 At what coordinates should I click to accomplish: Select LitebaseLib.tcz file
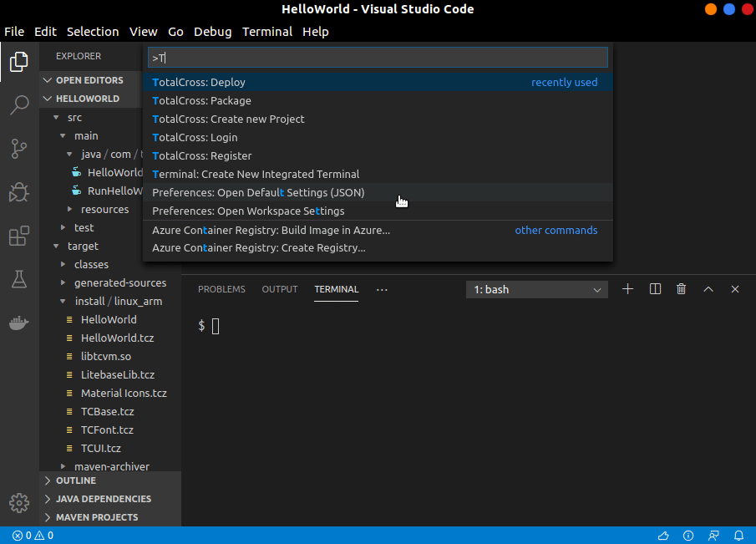[110, 374]
